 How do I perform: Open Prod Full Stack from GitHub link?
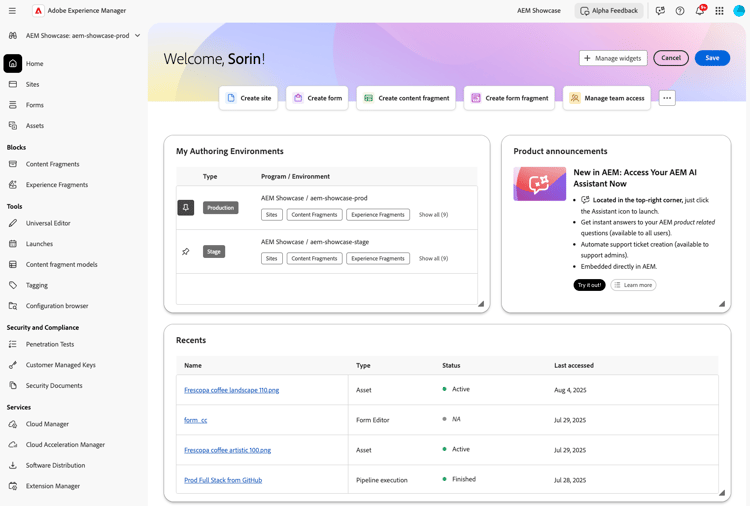coord(223,480)
